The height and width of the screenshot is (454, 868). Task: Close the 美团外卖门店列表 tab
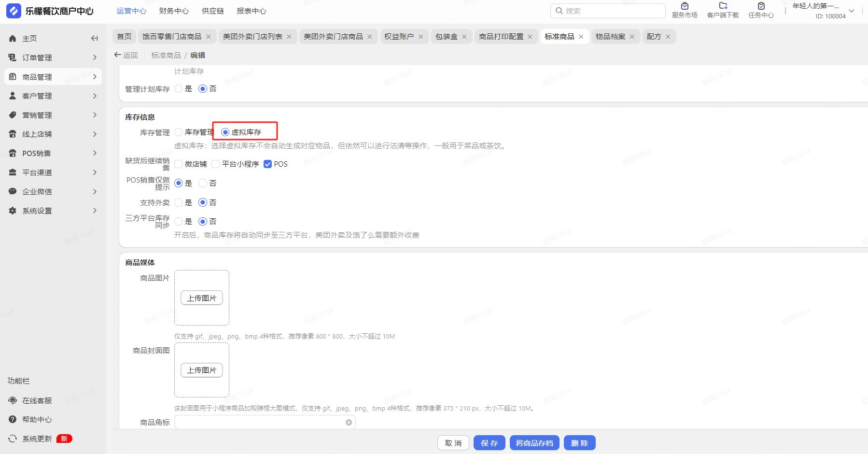(289, 37)
